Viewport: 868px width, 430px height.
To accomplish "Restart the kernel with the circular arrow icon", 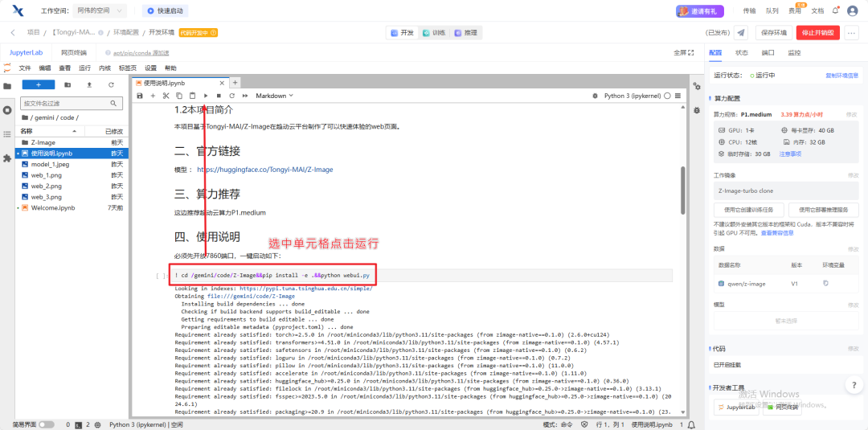I will point(232,96).
